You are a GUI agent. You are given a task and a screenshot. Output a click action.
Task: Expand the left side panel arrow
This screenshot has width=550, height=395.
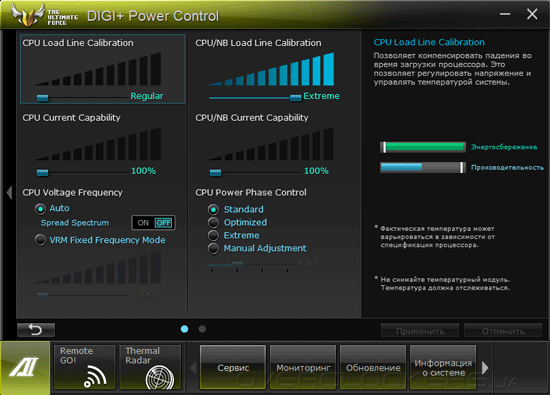9,193
